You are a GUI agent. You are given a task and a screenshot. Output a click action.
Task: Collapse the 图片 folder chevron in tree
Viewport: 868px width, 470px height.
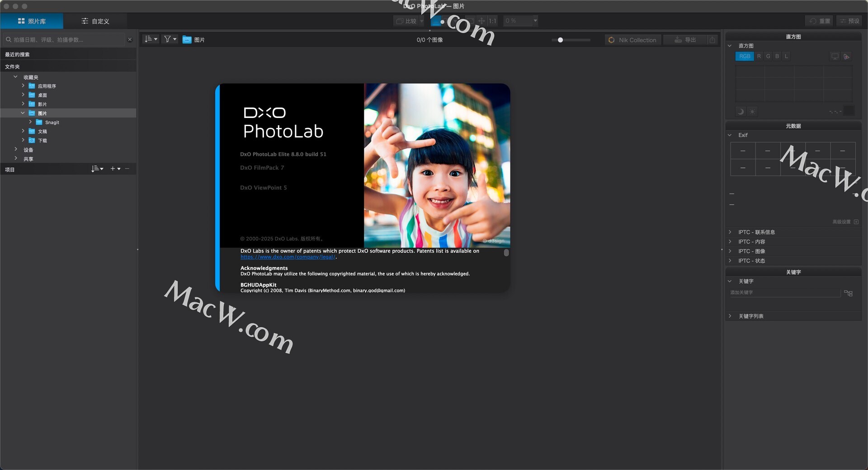[x=23, y=113]
